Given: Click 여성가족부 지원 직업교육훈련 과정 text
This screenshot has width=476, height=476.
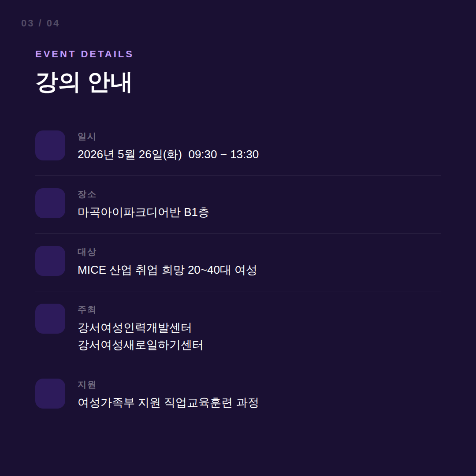Looking at the screenshot, I should pyautogui.click(x=168, y=402).
